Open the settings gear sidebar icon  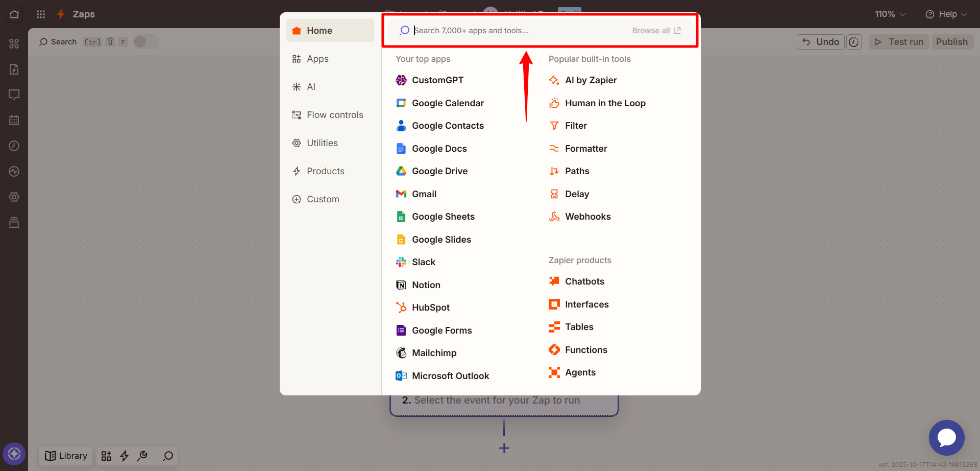[x=14, y=197]
